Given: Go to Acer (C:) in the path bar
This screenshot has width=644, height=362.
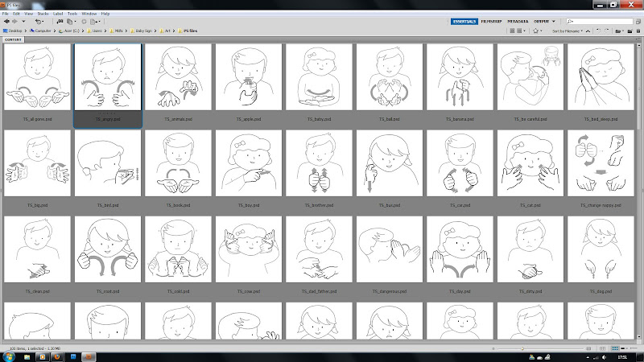Looking at the screenshot, I should coord(69,31).
